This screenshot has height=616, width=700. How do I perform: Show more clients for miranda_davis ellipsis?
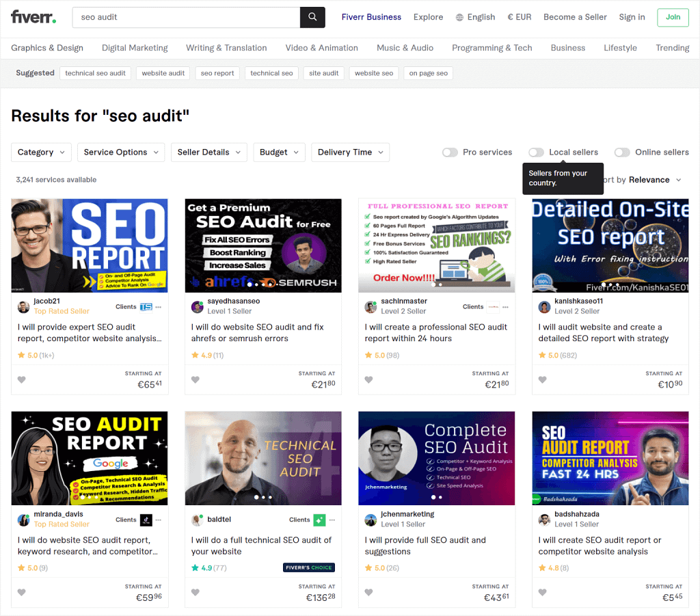[x=159, y=520]
